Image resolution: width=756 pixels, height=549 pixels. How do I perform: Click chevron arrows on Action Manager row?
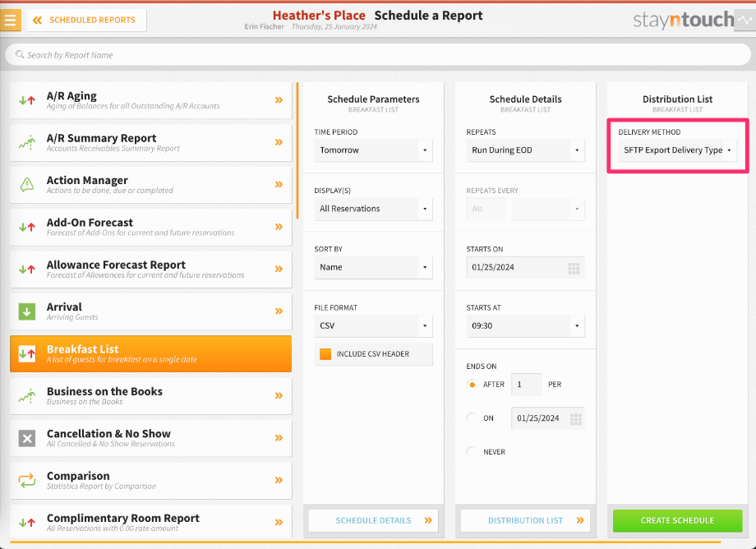coord(279,185)
